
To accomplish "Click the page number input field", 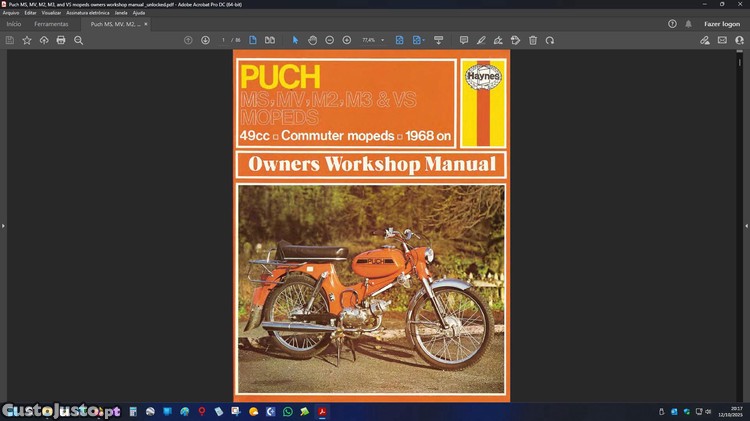I will pos(223,40).
